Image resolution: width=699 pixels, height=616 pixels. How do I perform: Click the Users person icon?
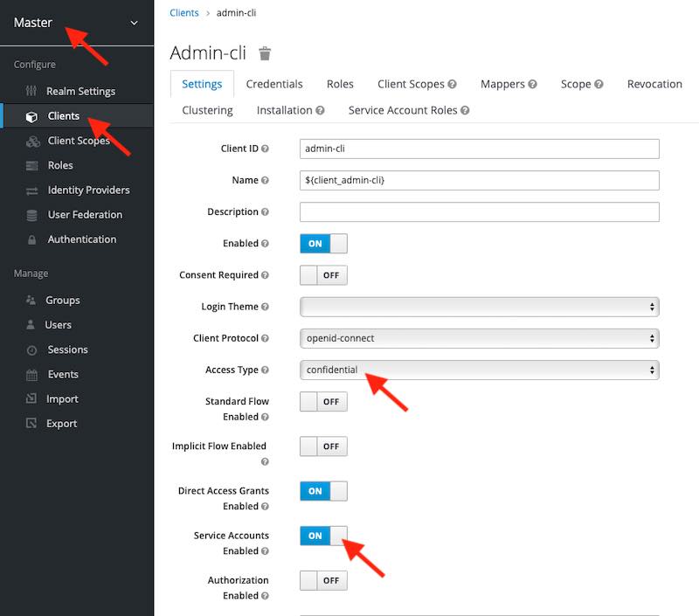(x=31, y=324)
